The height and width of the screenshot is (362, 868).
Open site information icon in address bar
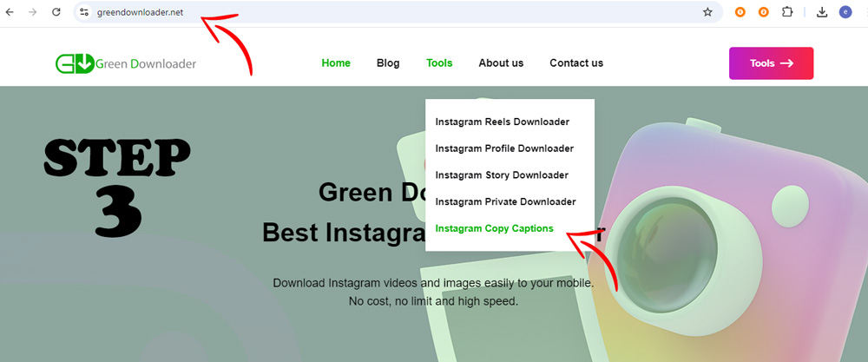click(84, 12)
